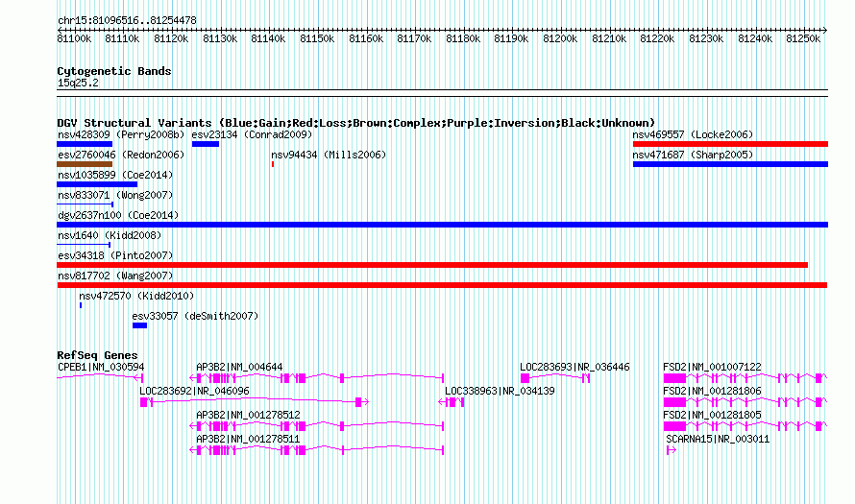Click the CPEB1|NM_030594 gene label
855x504 pixels.
pos(101,368)
